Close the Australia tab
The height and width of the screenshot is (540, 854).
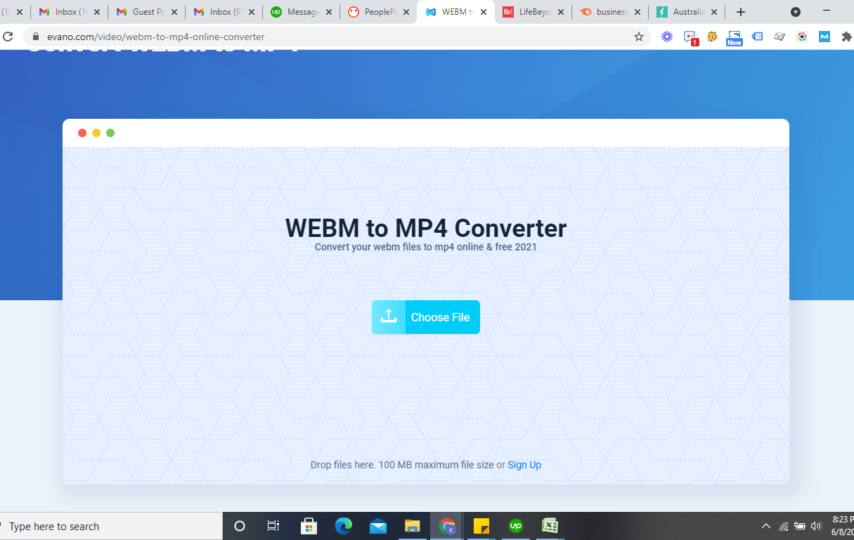click(x=714, y=12)
